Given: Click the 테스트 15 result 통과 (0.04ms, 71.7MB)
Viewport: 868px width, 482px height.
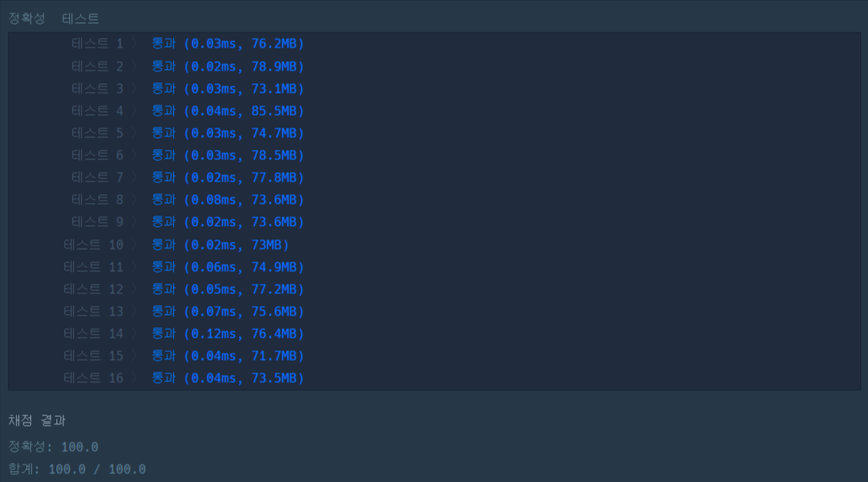Looking at the screenshot, I should [228, 356].
